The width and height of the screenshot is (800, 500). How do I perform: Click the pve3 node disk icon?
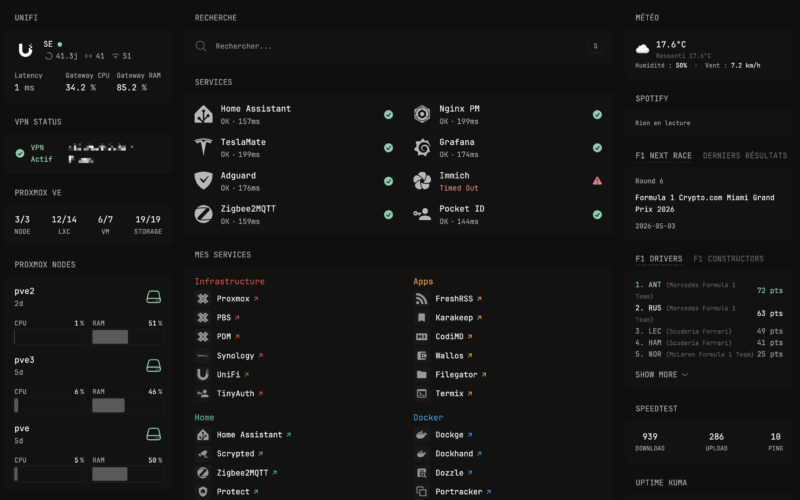click(x=154, y=365)
